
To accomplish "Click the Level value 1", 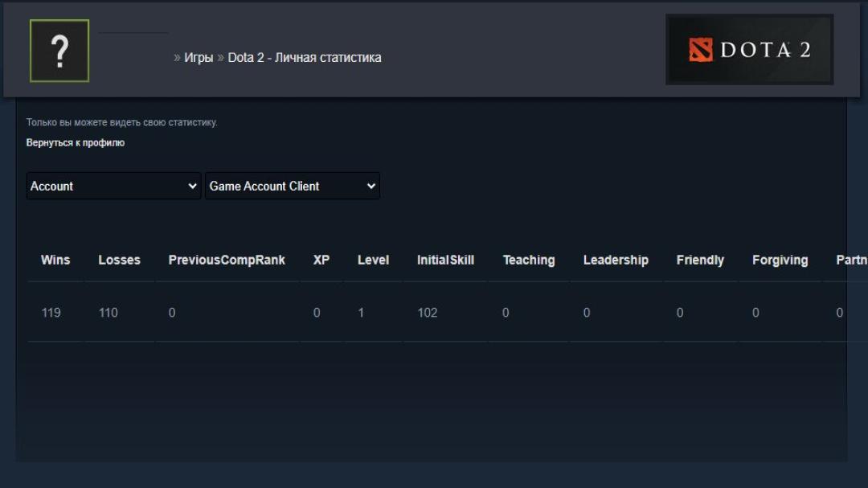I will (361, 313).
